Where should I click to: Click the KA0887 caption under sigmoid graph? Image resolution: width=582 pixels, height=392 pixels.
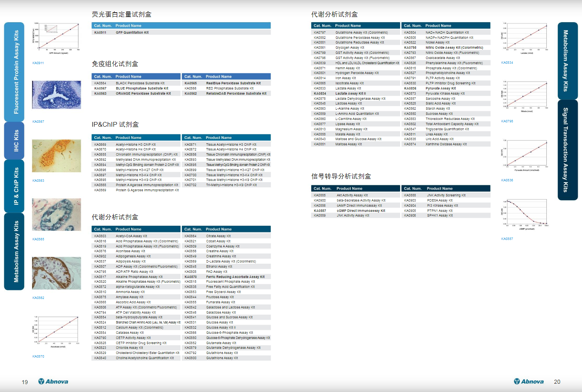pyautogui.click(x=507, y=239)
